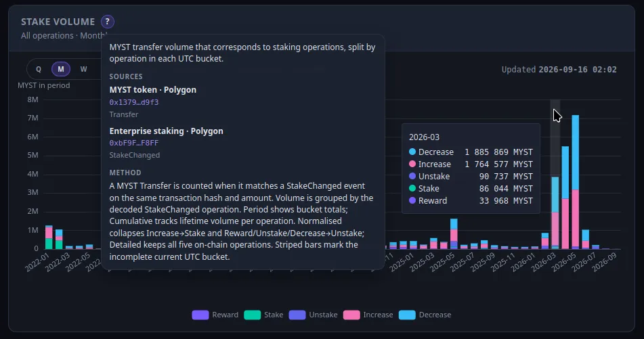Click the green Stake legend swatch
Viewport: 644px width, 339px height.
point(252,315)
